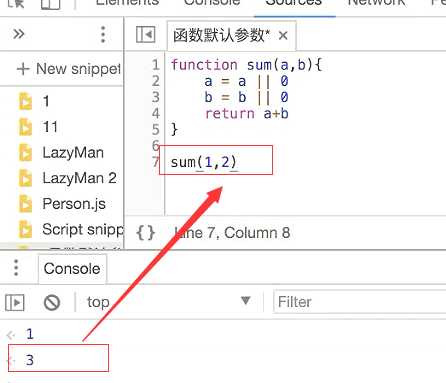Switch to the Console tab in top bar
The height and width of the screenshot is (383, 446).
click(x=212, y=3)
